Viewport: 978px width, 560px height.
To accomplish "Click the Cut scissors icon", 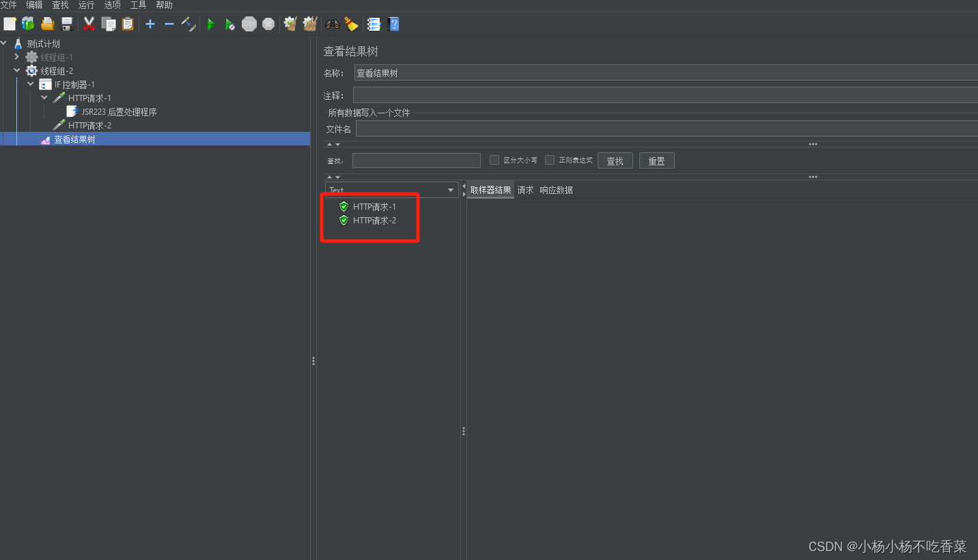I will pyautogui.click(x=89, y=24).
